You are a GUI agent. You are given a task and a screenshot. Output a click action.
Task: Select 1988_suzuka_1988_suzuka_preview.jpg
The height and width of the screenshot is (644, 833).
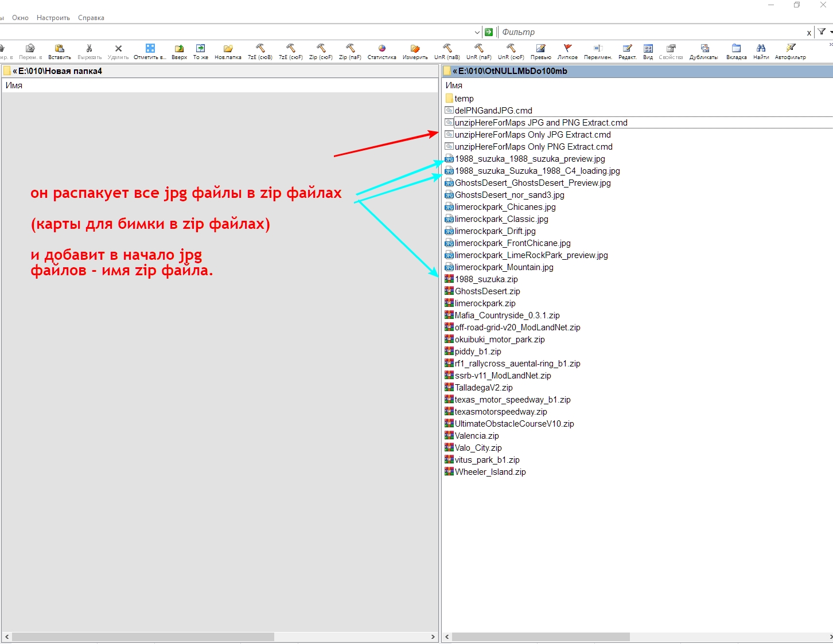pyautogui.click(x=526, y=159)
